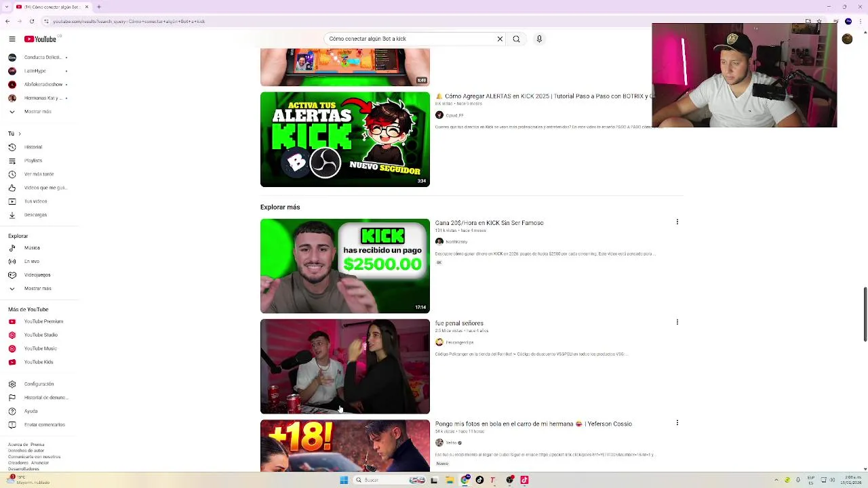Open YouTube Music link
Screen dimensions: 868x488
tap(39, 348)
